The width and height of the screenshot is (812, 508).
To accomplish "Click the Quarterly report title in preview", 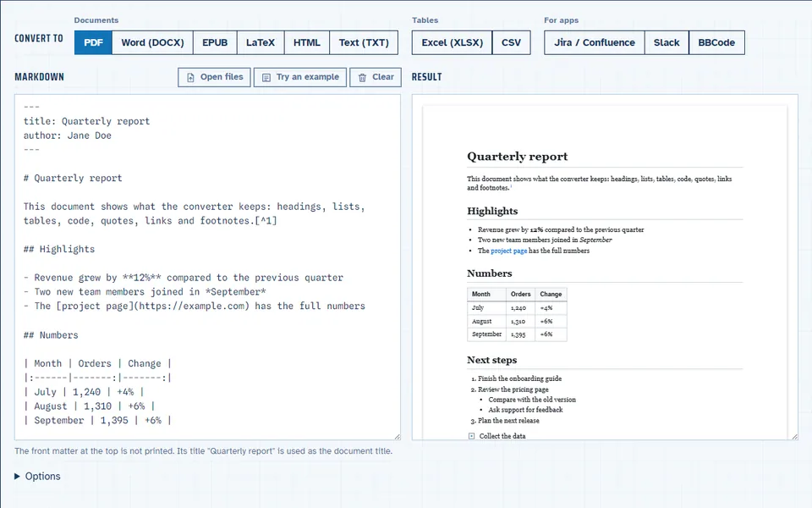I will (x=518, y=157).
